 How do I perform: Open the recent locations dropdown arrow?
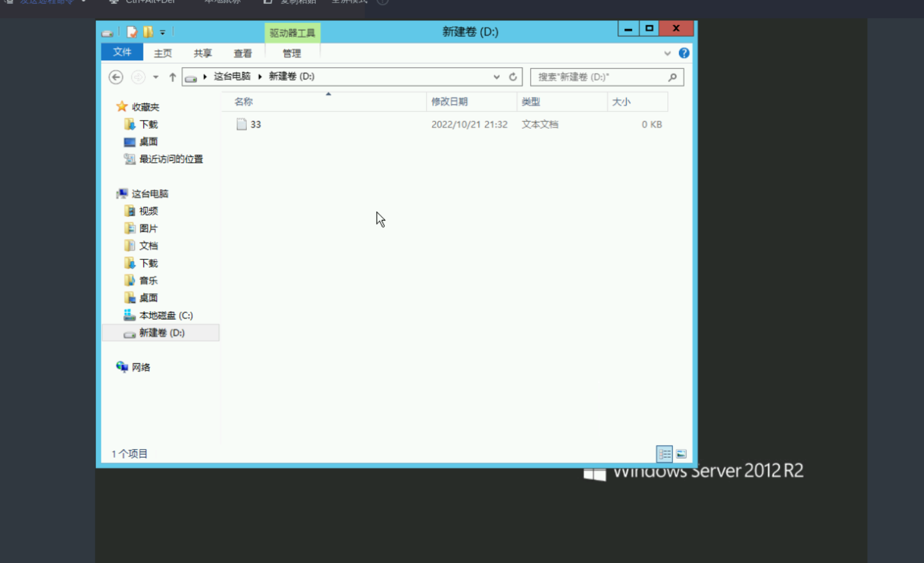pos(156,77)
